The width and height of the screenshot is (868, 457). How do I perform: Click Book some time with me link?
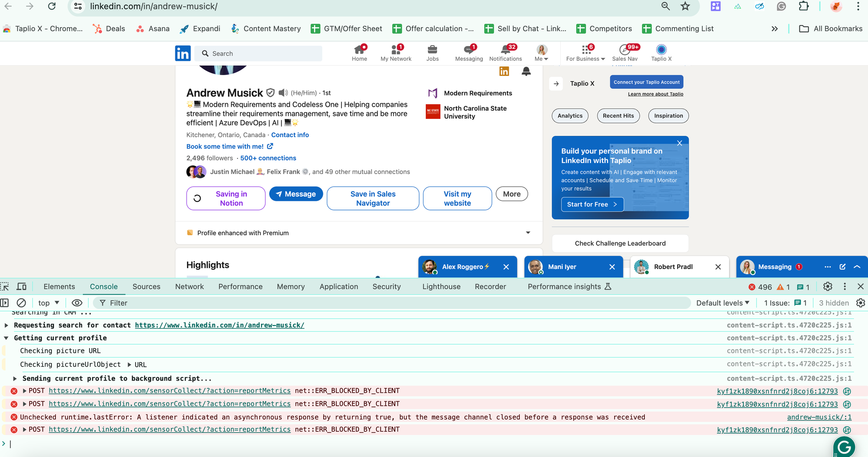pyautogui.click(x=230, y=146)
